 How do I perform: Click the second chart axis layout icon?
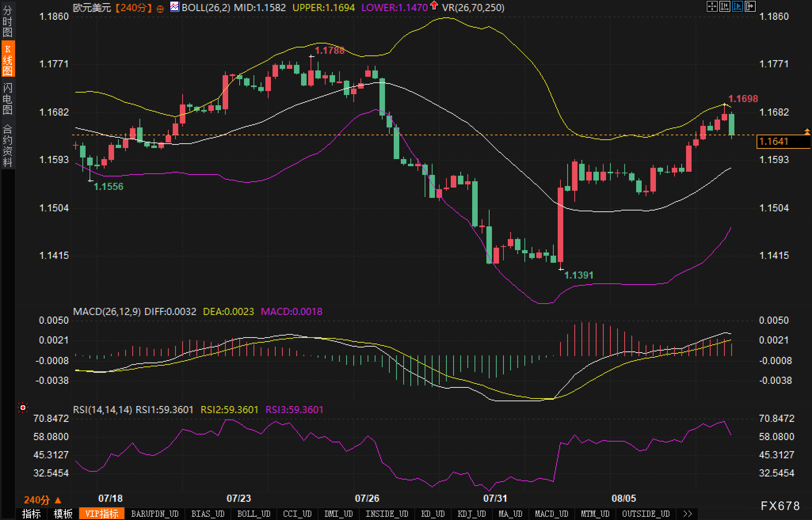pyautogui.click(x=724, y=6)
